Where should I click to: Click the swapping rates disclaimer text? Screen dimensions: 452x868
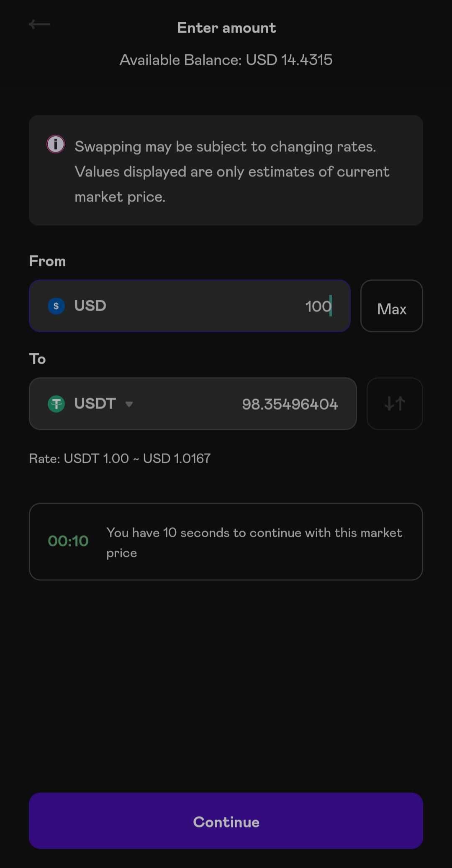(232, 172)
